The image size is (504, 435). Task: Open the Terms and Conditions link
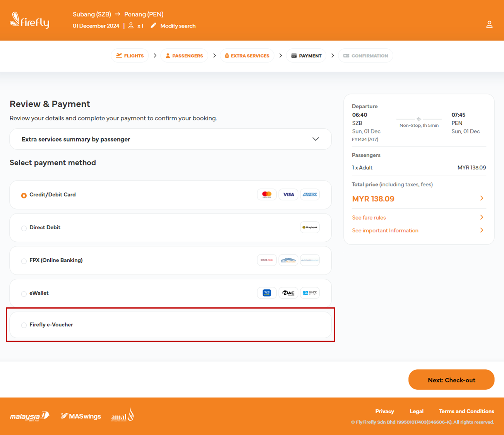466,411
